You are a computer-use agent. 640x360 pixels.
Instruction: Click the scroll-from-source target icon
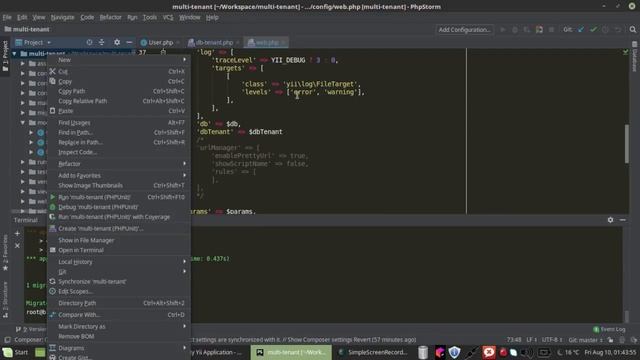(x=89, y=42)
